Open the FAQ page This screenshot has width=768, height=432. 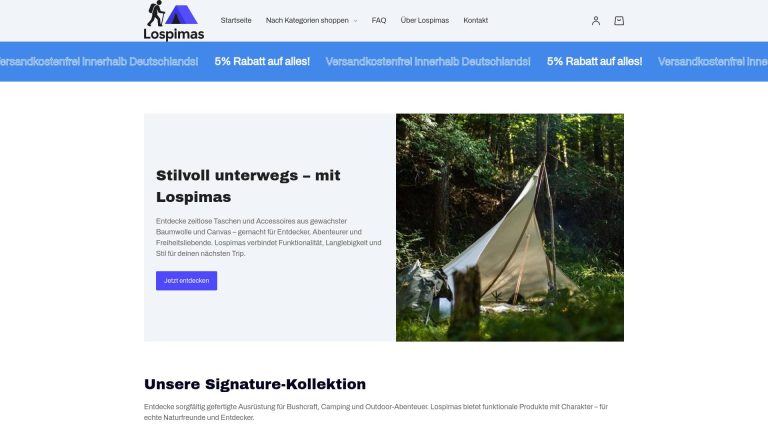click(379, 21)
